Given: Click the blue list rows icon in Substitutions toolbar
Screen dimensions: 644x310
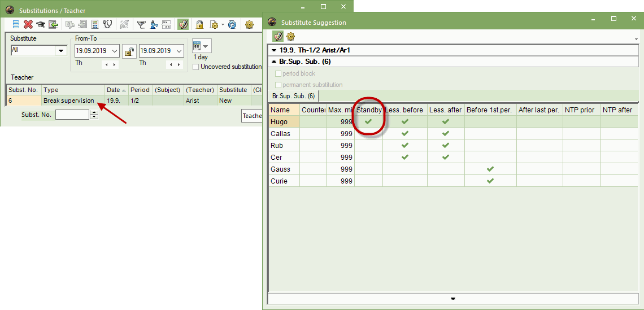Looking at the screenshot, I should (x=16, y=25).
